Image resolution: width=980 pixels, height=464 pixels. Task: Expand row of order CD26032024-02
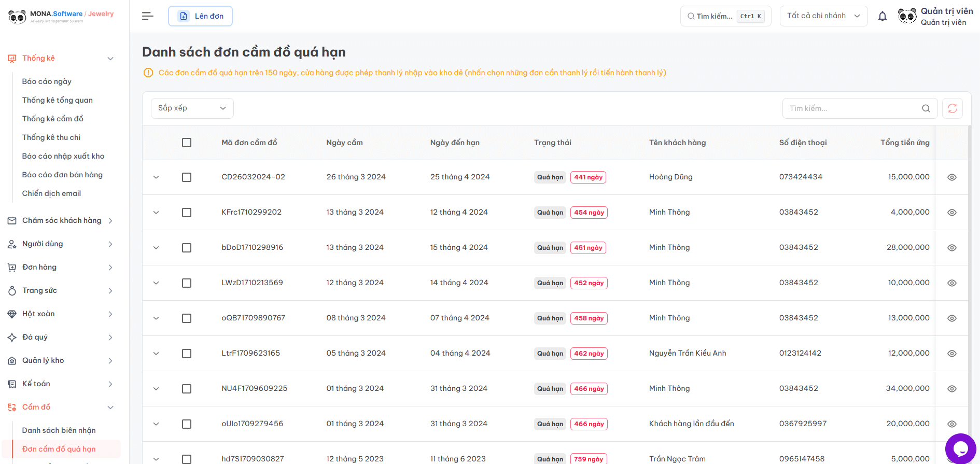pyautogui.click(x=156, y=177)
